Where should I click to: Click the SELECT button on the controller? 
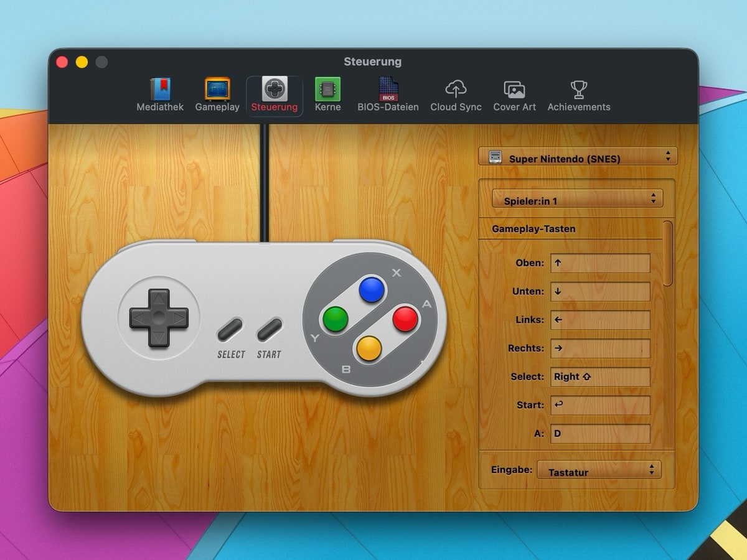pyautogui.click(x=230, y=329)
